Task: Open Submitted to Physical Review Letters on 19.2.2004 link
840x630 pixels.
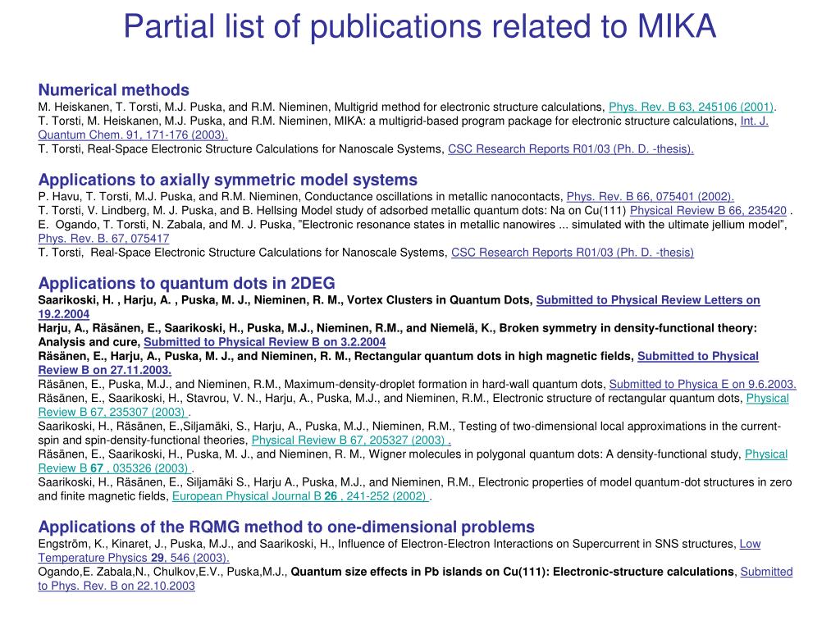Action: click(x=648, y=300)
